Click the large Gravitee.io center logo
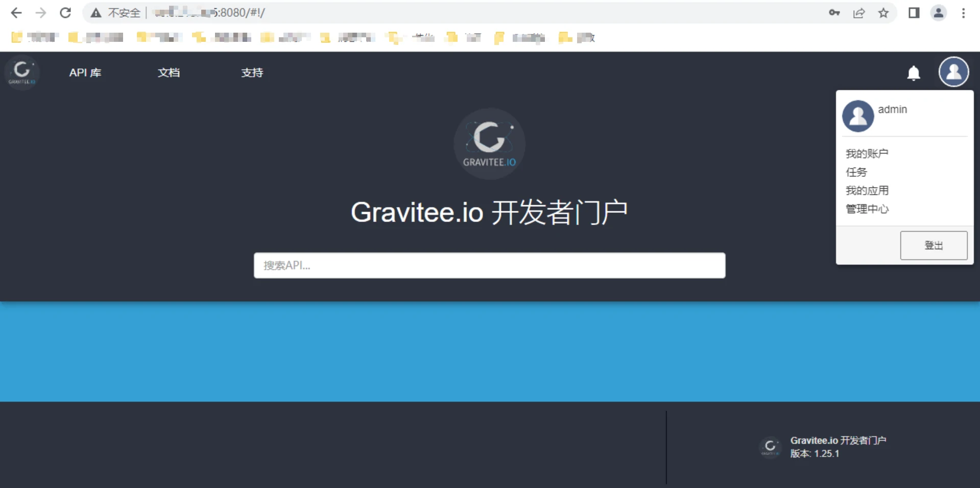 click(x=489, y=143)
